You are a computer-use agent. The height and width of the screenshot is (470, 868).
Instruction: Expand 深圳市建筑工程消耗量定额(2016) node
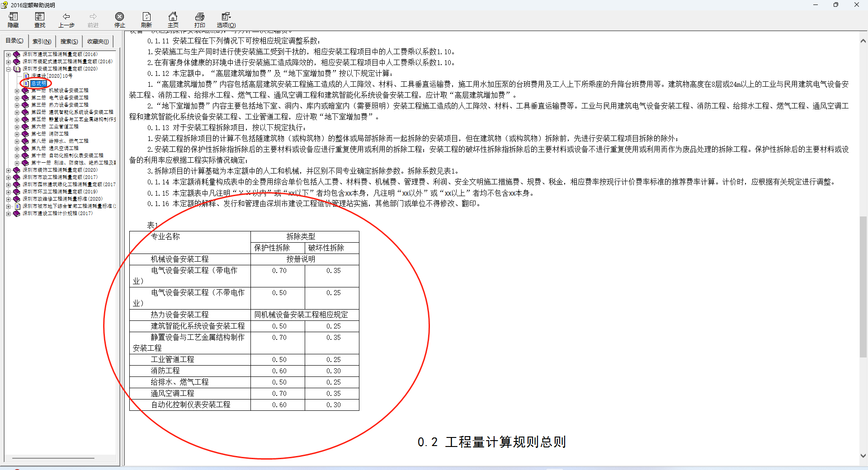tap(8, 54)
